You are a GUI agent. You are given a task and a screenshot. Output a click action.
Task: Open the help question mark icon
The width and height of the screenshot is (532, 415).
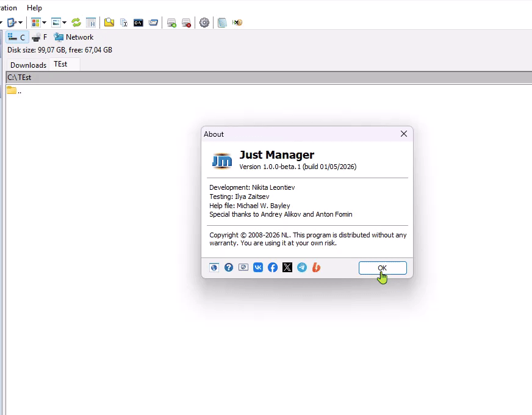229,267
